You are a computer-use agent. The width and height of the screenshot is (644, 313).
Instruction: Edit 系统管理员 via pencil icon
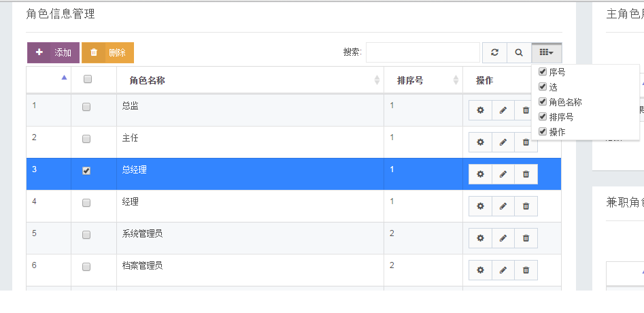coord(503,238)
